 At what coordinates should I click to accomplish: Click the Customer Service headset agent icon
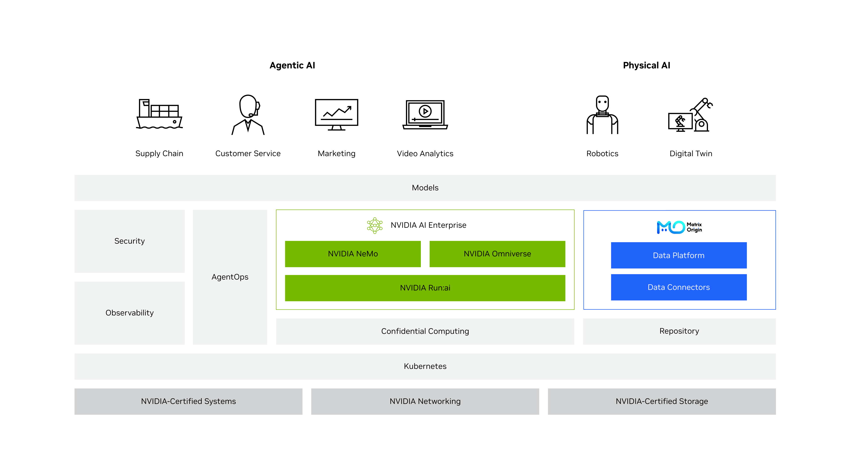(x=248, y=115)
